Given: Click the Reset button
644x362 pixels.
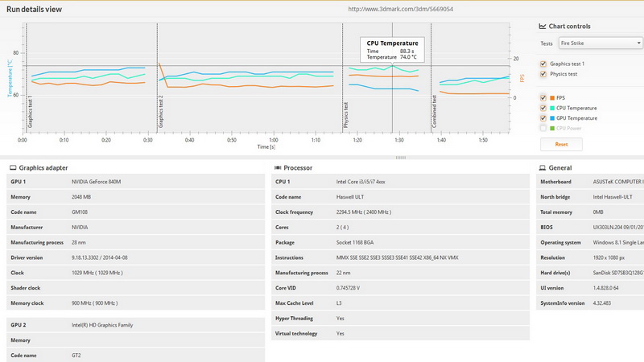Looking at the screenshot, I should [561, 145].
